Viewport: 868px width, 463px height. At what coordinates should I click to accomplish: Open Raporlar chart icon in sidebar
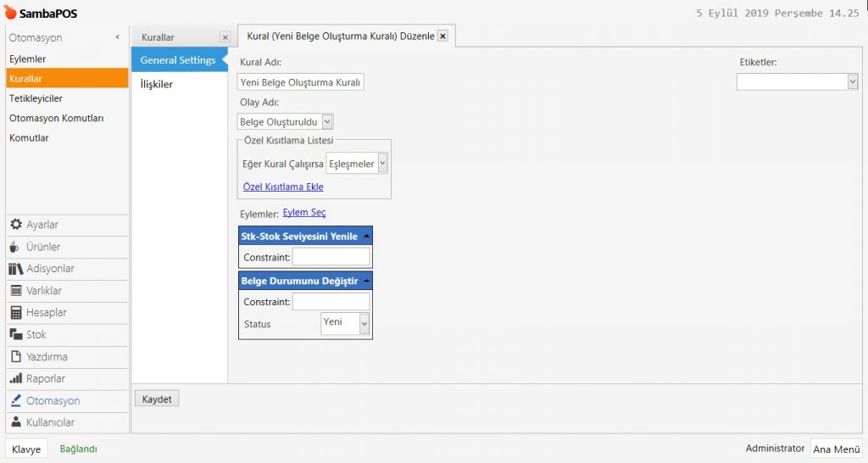click(15, 379)
